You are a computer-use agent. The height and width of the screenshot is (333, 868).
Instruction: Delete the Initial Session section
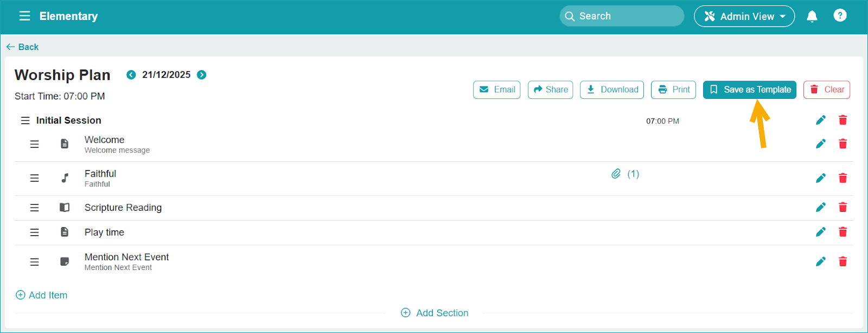click(843, 120)
